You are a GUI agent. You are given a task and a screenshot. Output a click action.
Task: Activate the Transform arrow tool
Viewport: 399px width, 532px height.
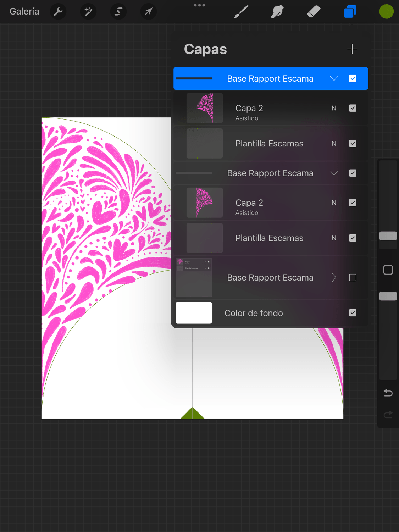click(148, 12)
